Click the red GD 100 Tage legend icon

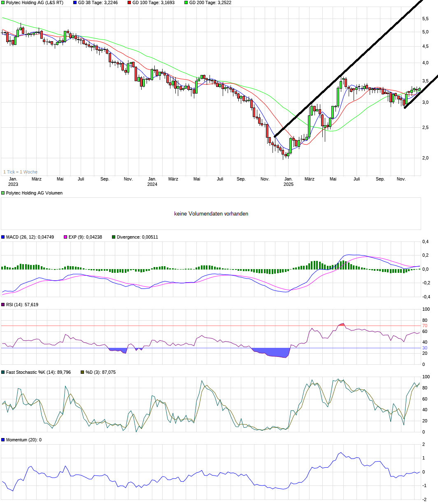tap(129, 2)
